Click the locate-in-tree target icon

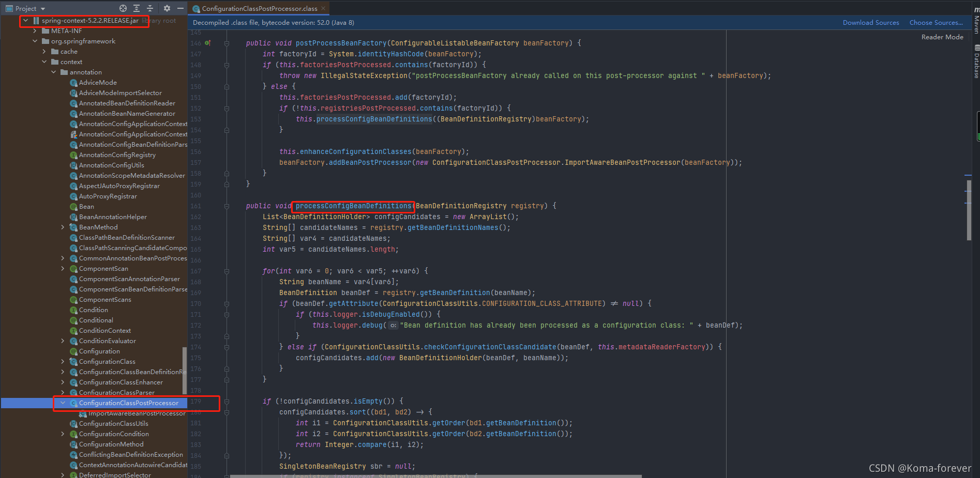tap(123, 8)
